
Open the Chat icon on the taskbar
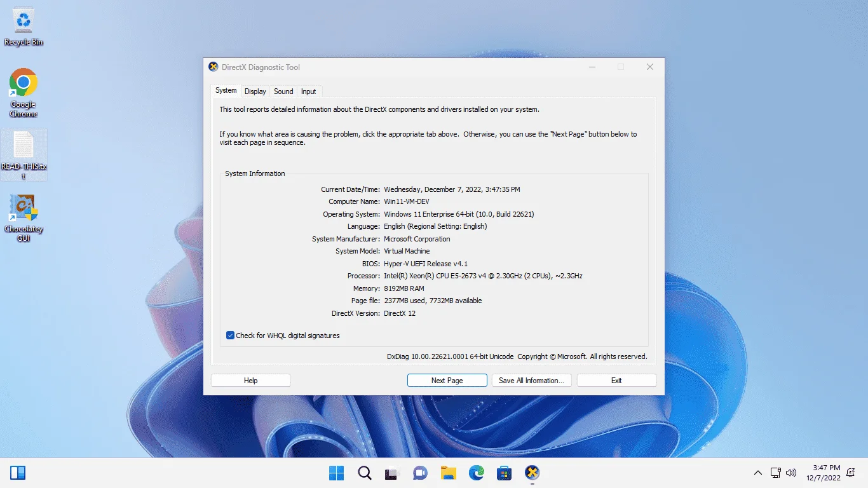pyautogui.click(x=420, y=473)
